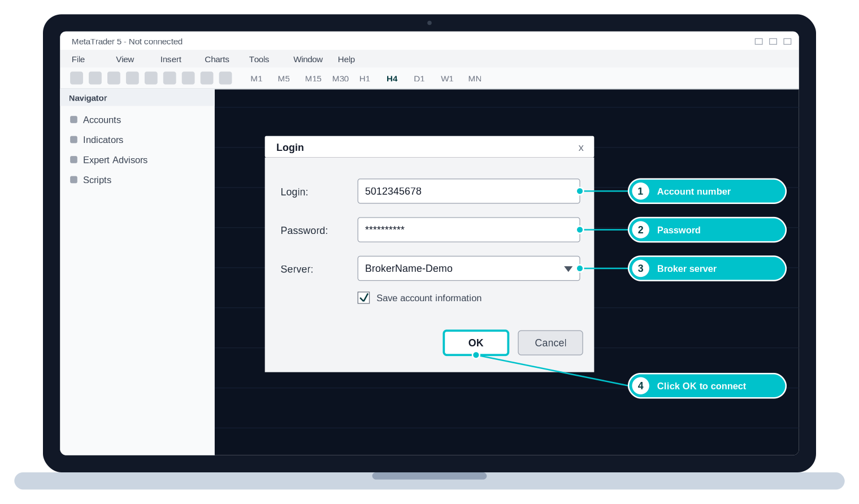Viewport: 859px width, 504px height.
Task: Open the Help menu
Action: [346, 59]
